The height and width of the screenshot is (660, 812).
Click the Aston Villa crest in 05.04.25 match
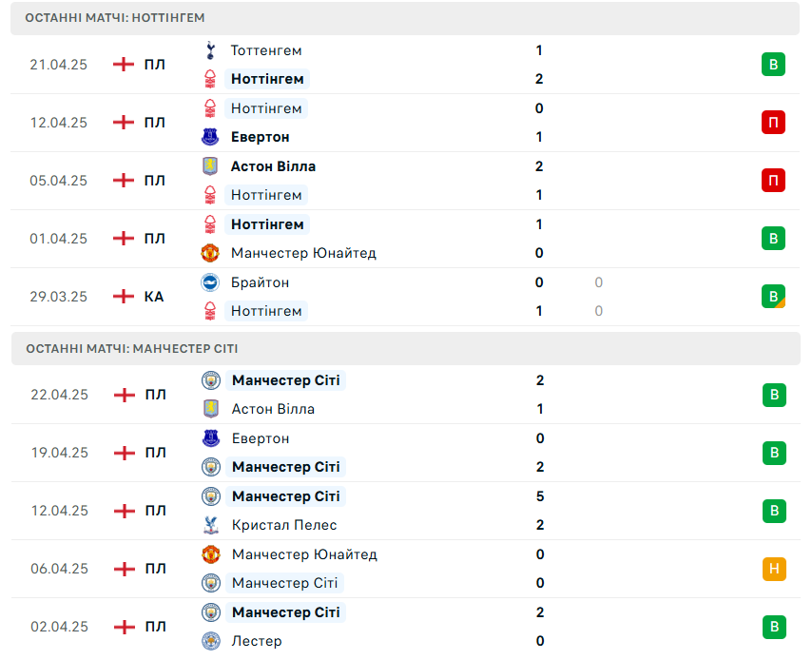(210, 166)
